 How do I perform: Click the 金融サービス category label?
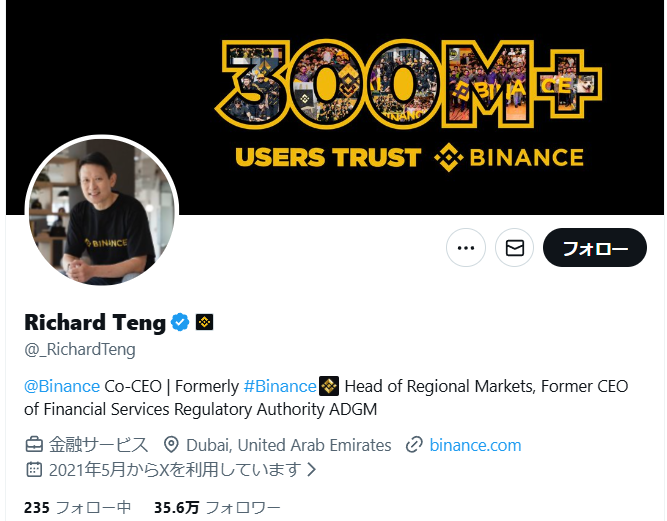(x=98, y=445)
